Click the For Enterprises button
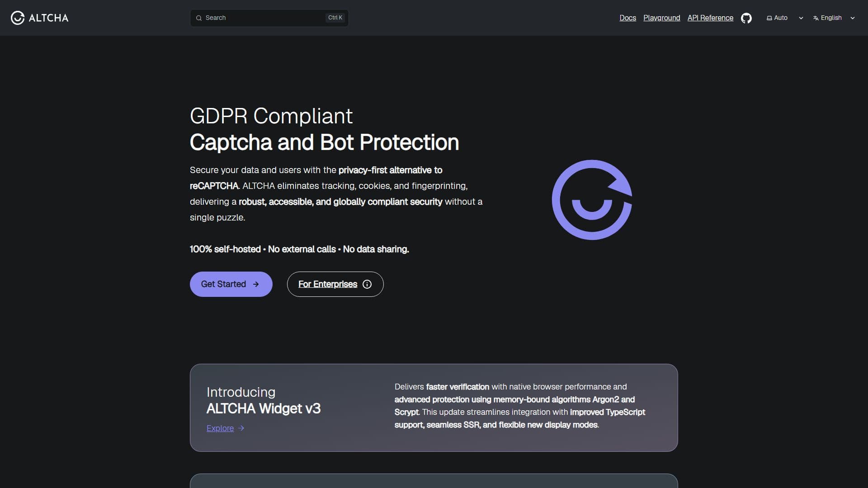Viewport: 868px width, 488px height. point(335,284)
